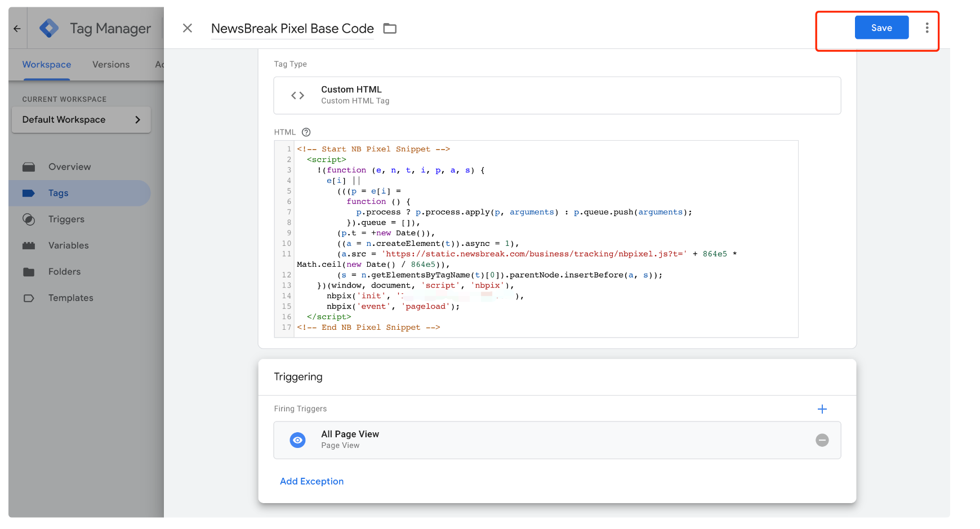Viewport: 980px width, 529px height.
Task: Click the Triggers circle icon
Action: [29, 219]
